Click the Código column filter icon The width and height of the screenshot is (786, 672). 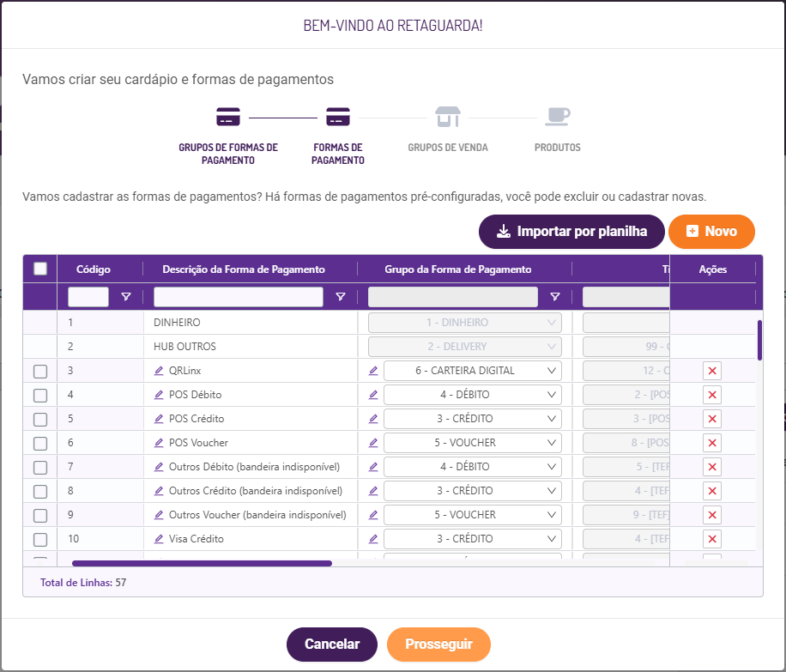[126, 297]
